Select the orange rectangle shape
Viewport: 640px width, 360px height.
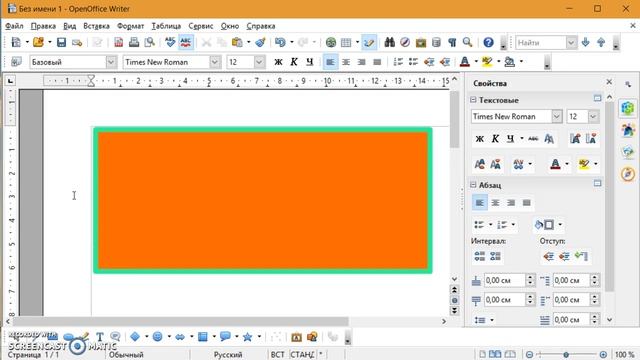(x=263, y=200)
